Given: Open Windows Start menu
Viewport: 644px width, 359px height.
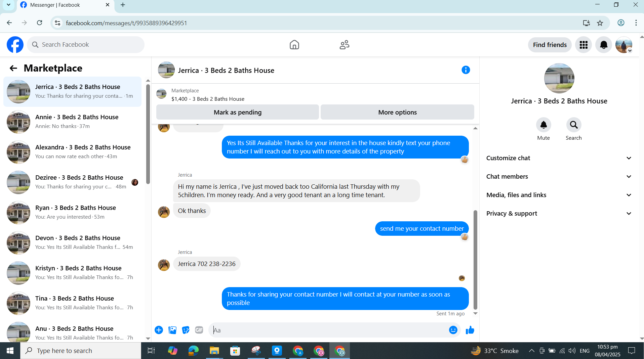Looking at the screenshot, I should click(x=10, y=351).
